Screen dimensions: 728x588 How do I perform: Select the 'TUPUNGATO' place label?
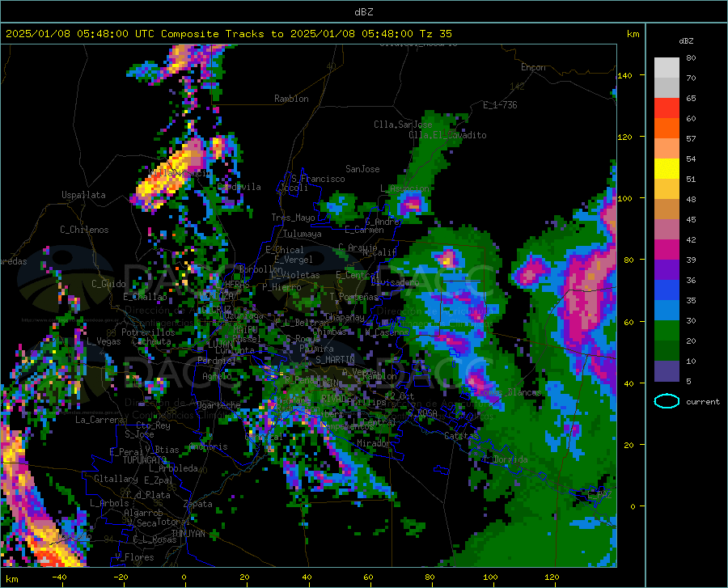145,460
